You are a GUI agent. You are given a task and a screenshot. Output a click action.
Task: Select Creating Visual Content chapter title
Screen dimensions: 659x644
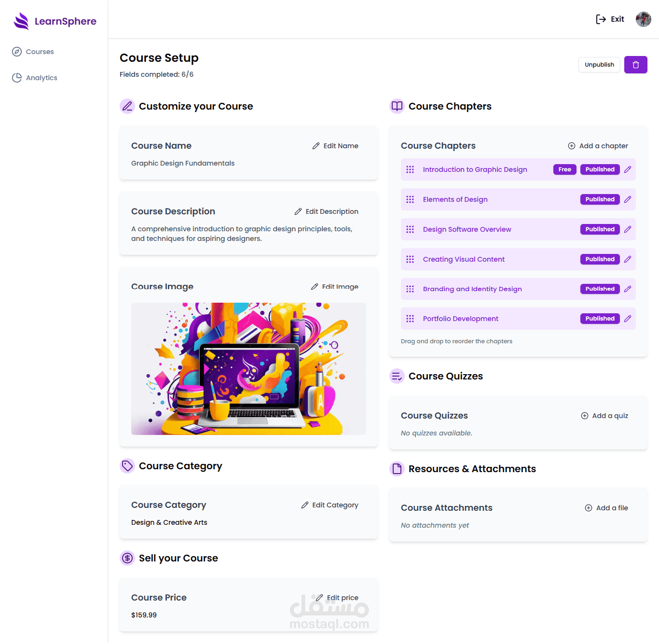[464, 259]
